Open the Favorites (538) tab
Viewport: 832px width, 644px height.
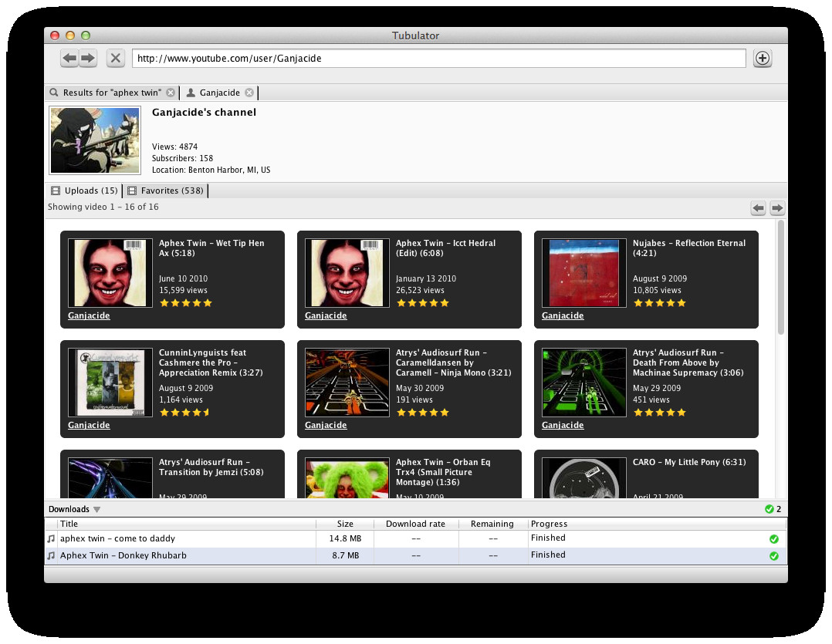[x=165, y=191]
